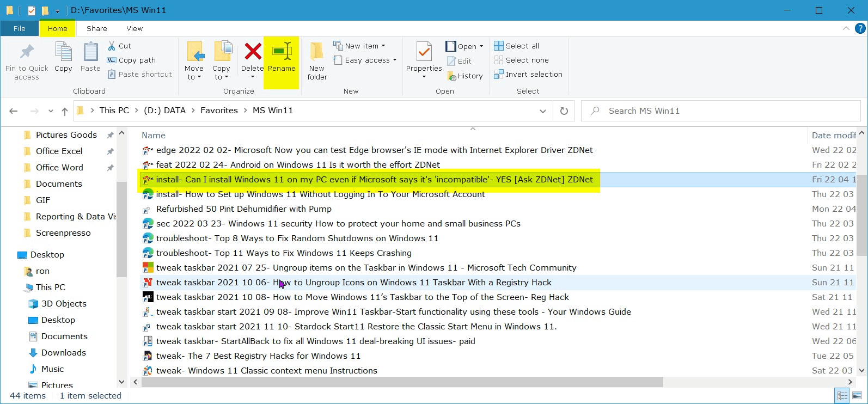This screenshot has height=404, width=868.
Task: Open the address bar history dropdown
Action: (x=543, y=111)
